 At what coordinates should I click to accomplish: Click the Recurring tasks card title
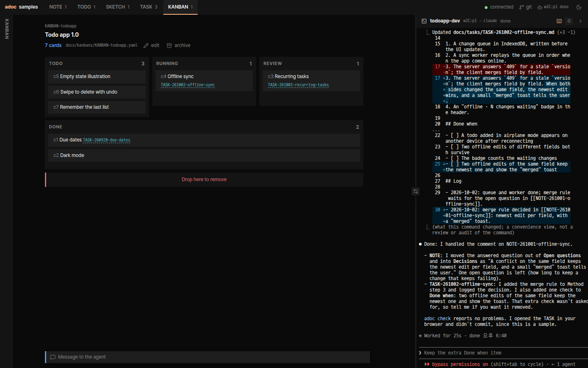(292, 76)
